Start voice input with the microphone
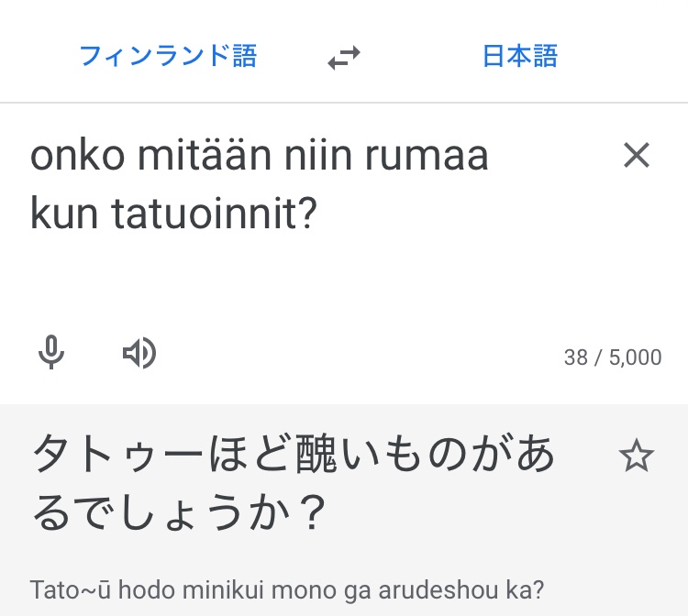 [x=51, y=353]
